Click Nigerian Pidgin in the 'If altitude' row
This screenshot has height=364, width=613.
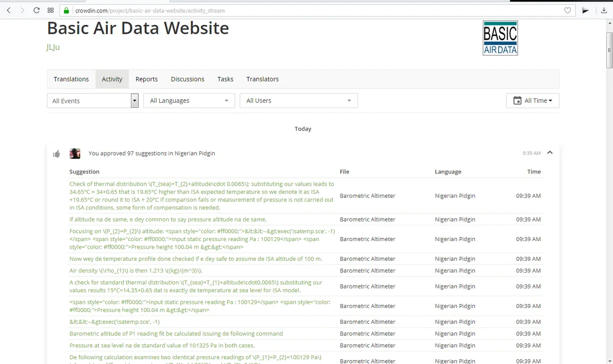(455, 220)
